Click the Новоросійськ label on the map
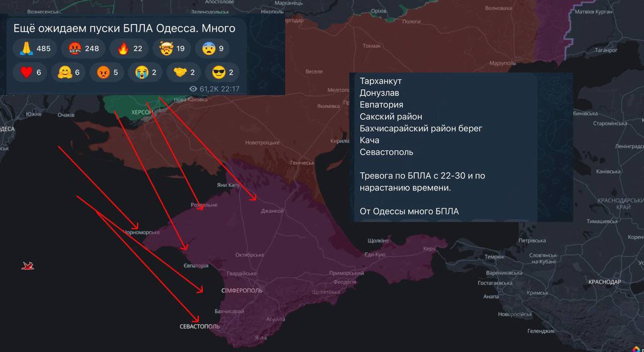This screenshot has width=644, height=352. click(515, 314)
